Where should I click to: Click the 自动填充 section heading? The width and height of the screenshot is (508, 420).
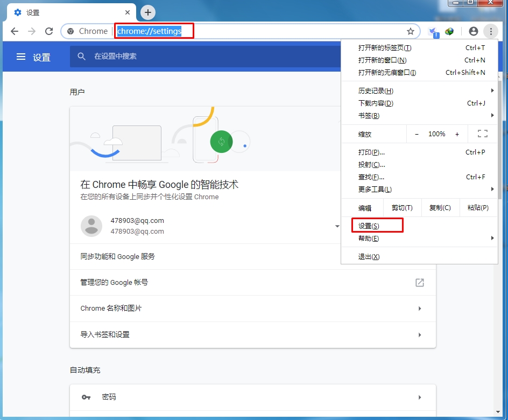pos(85,370)
